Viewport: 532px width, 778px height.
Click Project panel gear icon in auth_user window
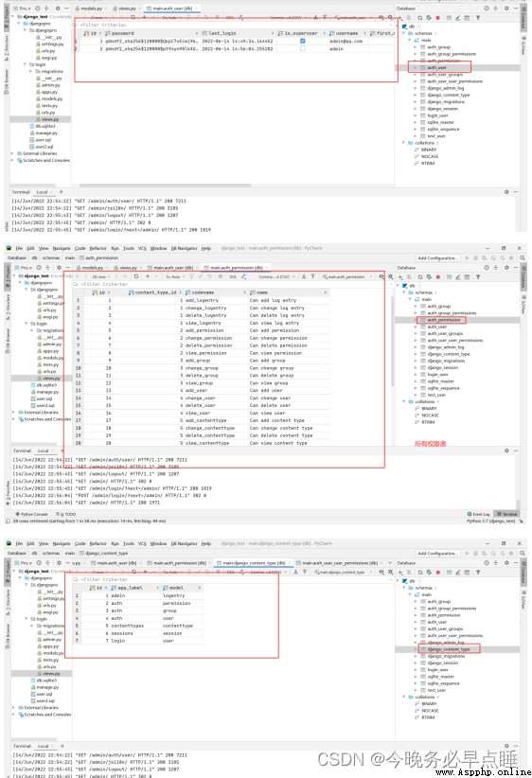coord(58,9)
